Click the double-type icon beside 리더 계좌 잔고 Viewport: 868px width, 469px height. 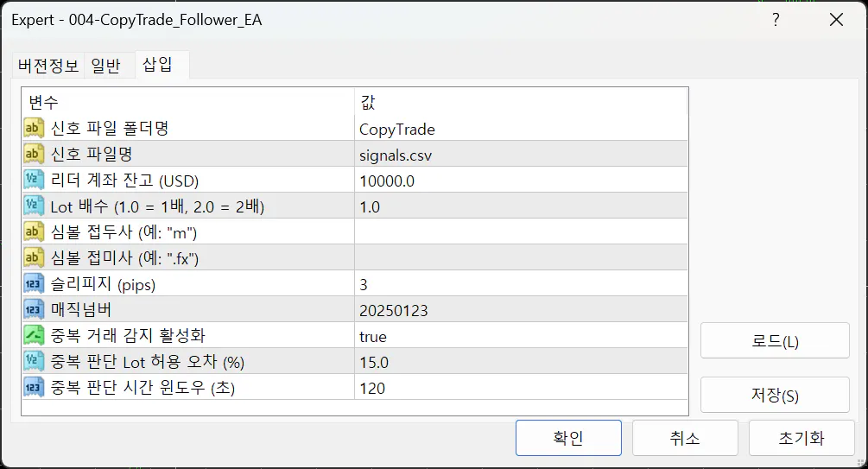[x=35, y=181]
